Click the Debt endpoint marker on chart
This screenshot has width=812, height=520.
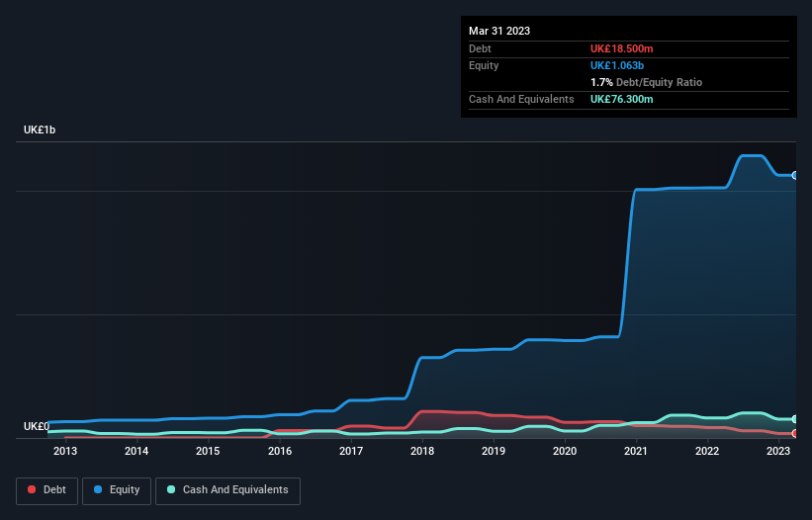pyautogui.click(x=795, y=433)
